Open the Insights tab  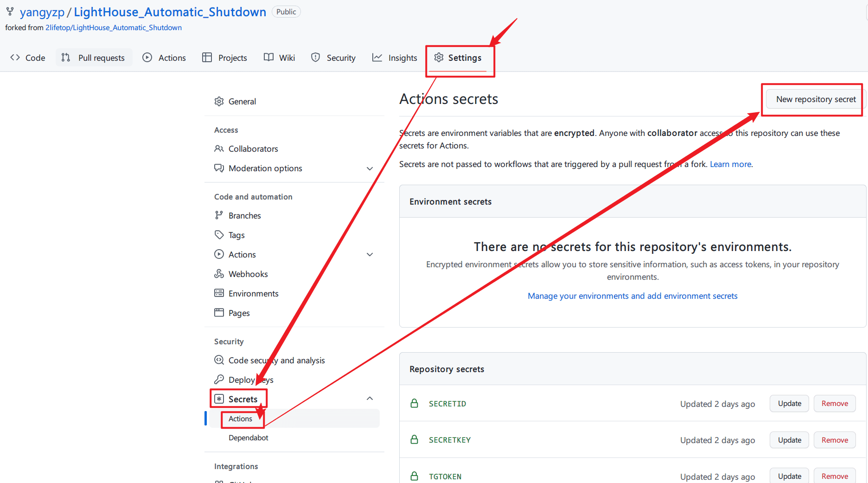[395, 58]
